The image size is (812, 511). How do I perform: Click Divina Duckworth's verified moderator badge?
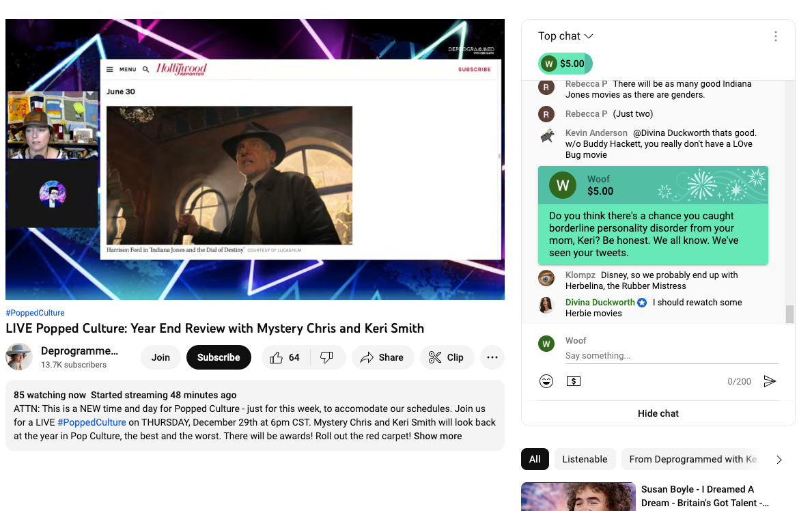[x=642, y=303]
